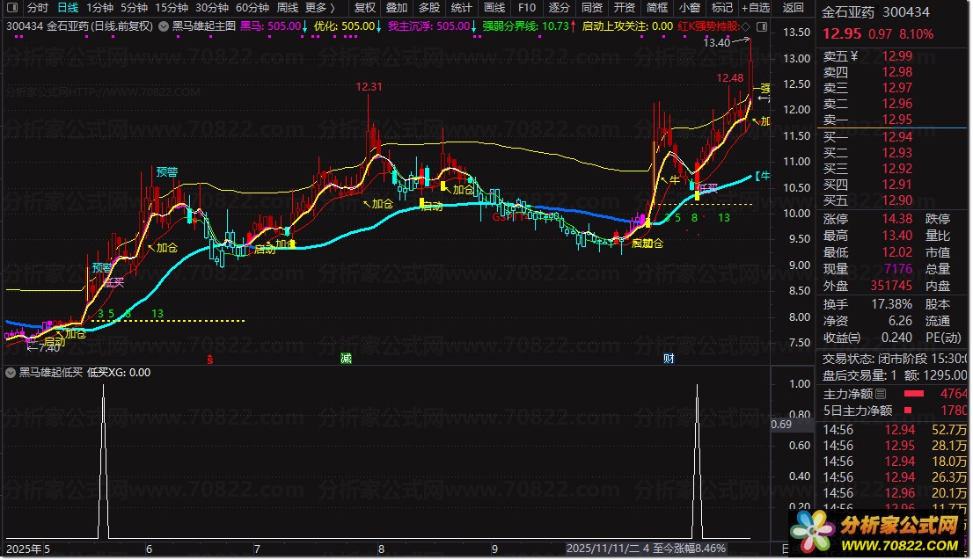The width and height of the screenshot is (973, 560).
Task: Click 交易状态: 闭市阶段 status line
Action: pos(894,359)
